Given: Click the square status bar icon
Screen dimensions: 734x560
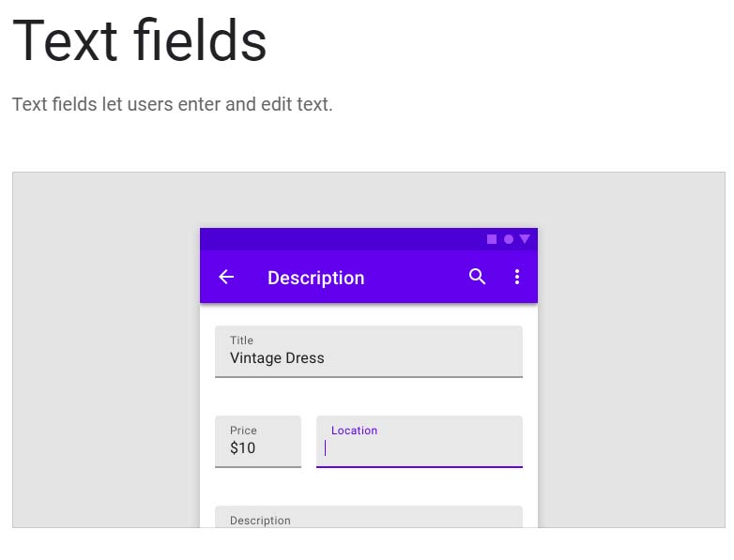Looking at the screenshot, I should tap(492, 239).
